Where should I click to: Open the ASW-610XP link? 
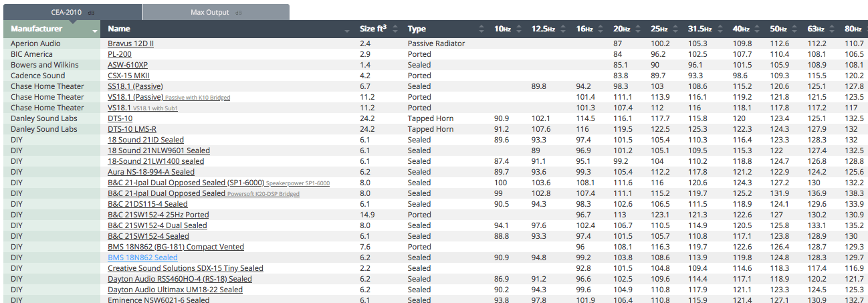[128, 65]
